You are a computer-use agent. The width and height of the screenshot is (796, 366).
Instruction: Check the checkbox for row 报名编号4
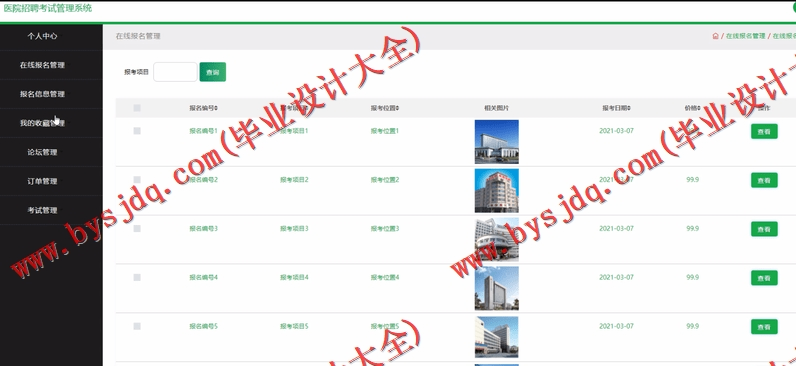tap(137, 277)
